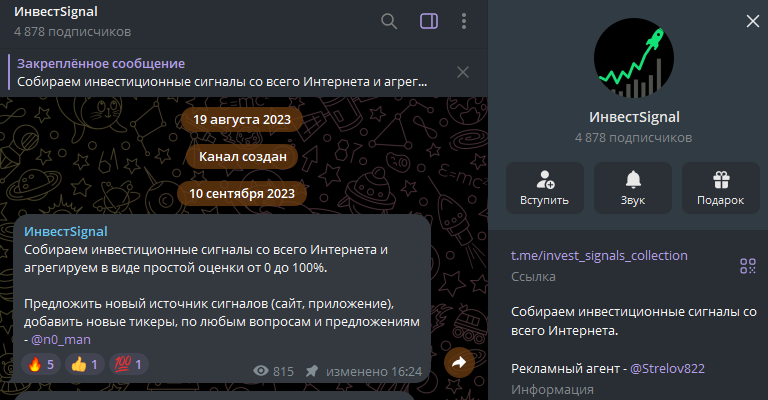Viewport: 768px width, 400px height.
Task: Open the @Strelov822 profile link
Action: tap(667, 369)
